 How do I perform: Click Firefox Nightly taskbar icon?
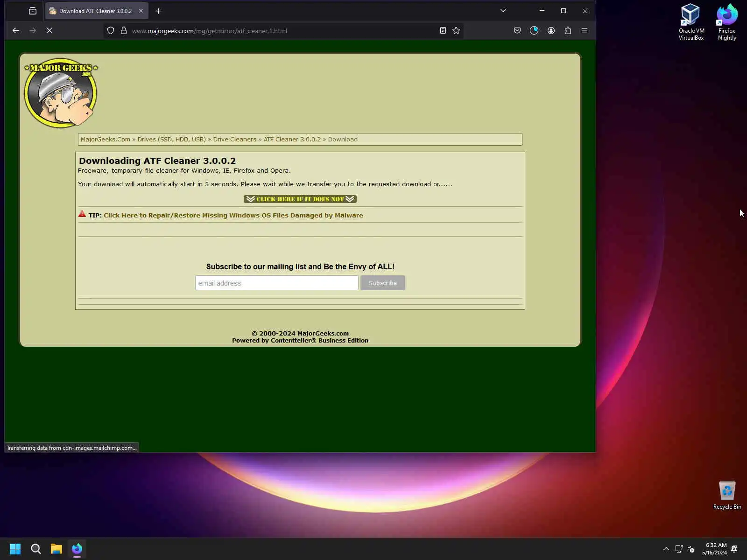tap(77, 549)
